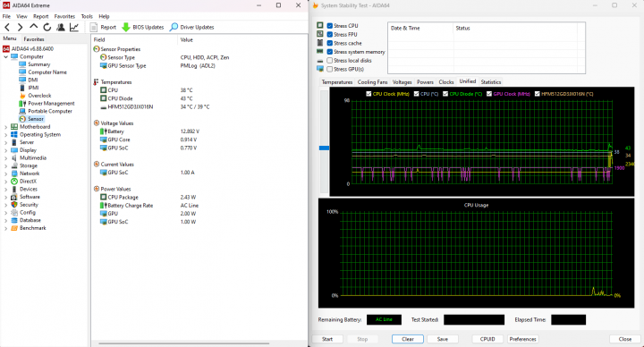Image resolution: width=644 pixels, height=347 pixels.
Task: Open the Tools menu
Action: (87, 16)
